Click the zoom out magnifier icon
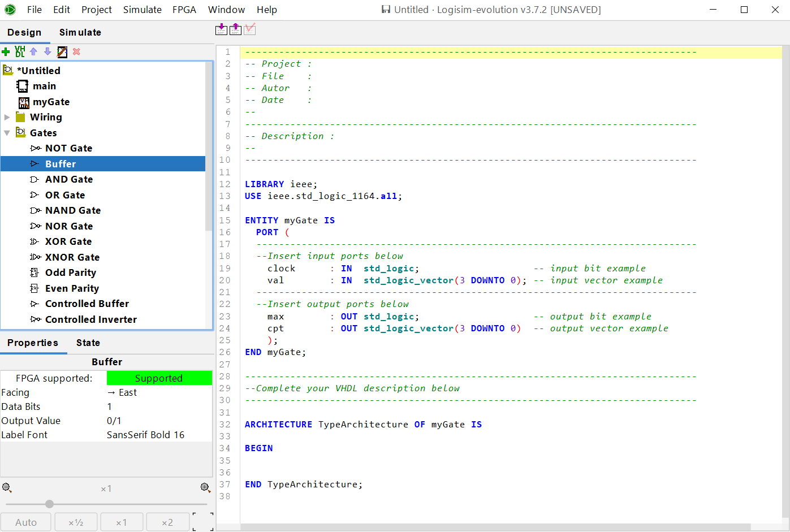Screen dimensions: 790x532 click(7, 488)
